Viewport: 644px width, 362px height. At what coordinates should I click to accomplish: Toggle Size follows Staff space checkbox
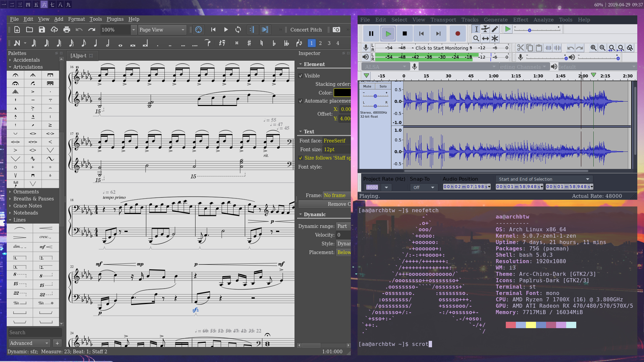(301, 158)
